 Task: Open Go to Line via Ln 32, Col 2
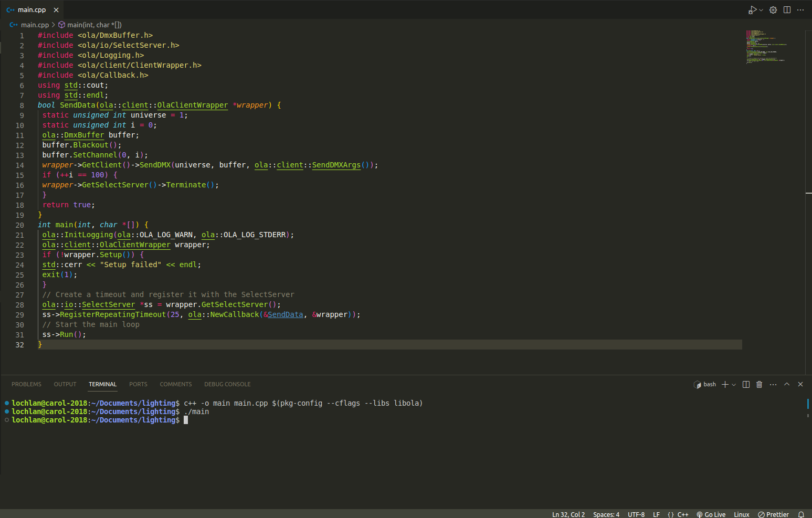568,514
